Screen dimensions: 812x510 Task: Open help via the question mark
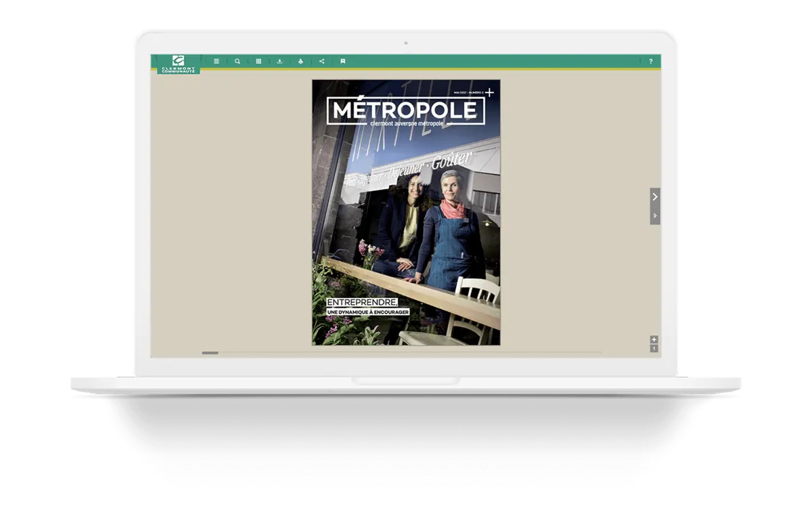[x=651, y=62]
